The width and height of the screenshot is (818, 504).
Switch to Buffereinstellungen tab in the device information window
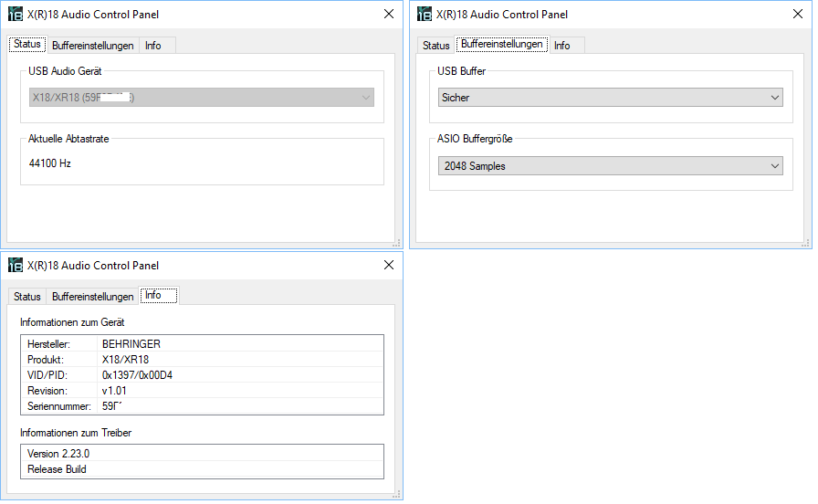[93, 297]
